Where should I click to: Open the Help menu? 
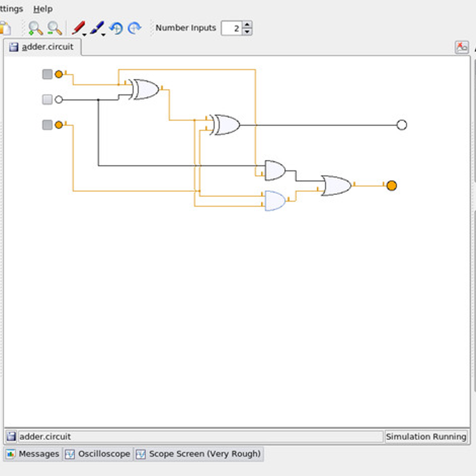[x=43, y=9]
